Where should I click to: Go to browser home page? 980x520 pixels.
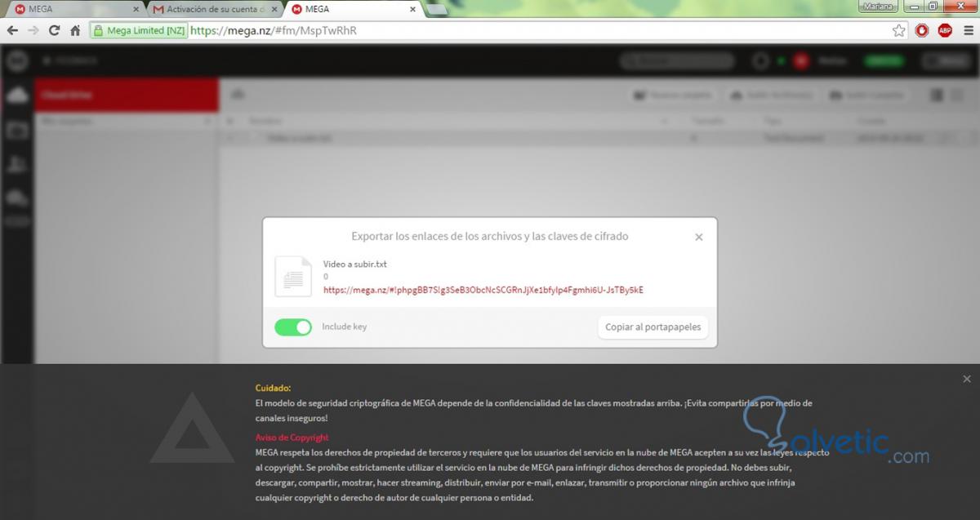(x=75, y=30)
